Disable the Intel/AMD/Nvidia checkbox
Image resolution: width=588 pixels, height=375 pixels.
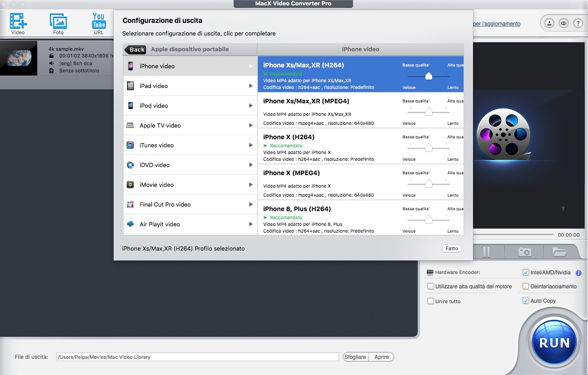click(526, 272)
